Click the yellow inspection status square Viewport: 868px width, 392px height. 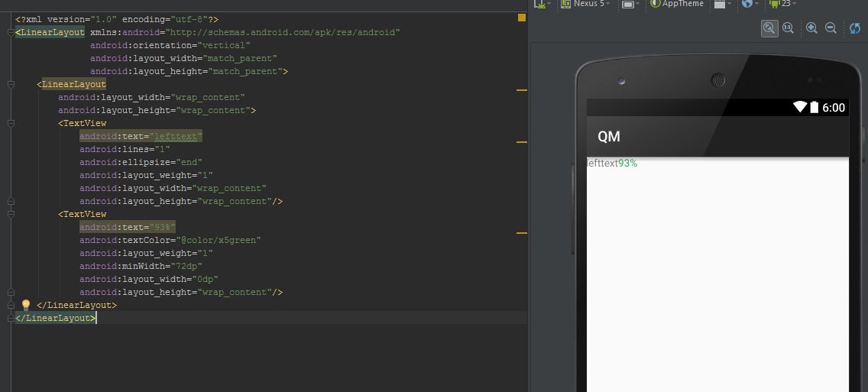tap(521, 18)
